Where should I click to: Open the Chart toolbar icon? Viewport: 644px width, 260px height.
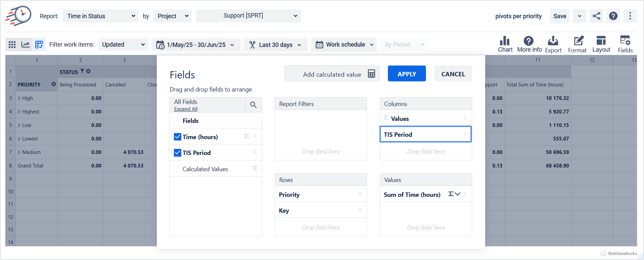[x=505, y=44]
